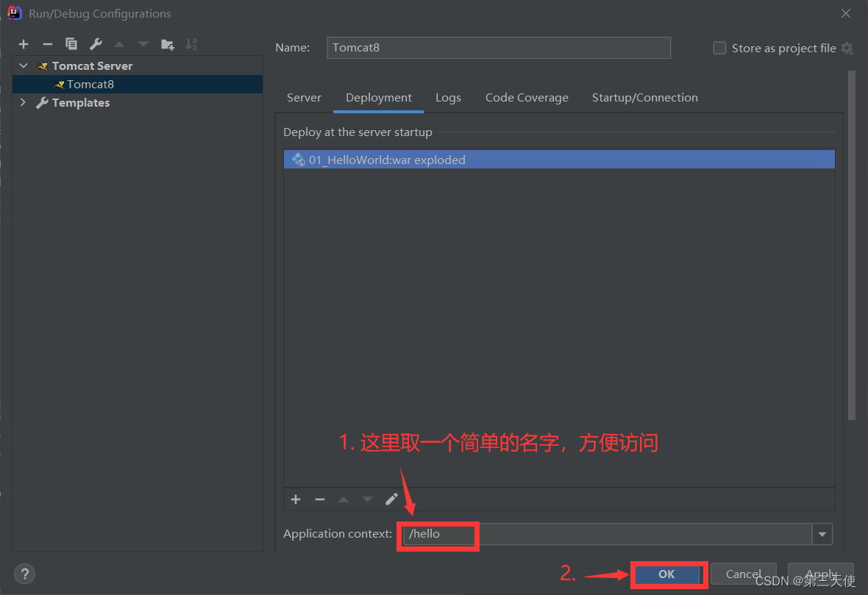
Task: Switch to the Server tab
Action: pyautogui.click(x=304, y=97)
